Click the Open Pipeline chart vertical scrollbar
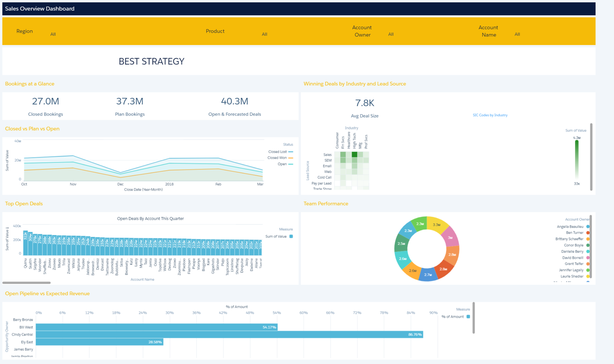 tap(474, 318)
